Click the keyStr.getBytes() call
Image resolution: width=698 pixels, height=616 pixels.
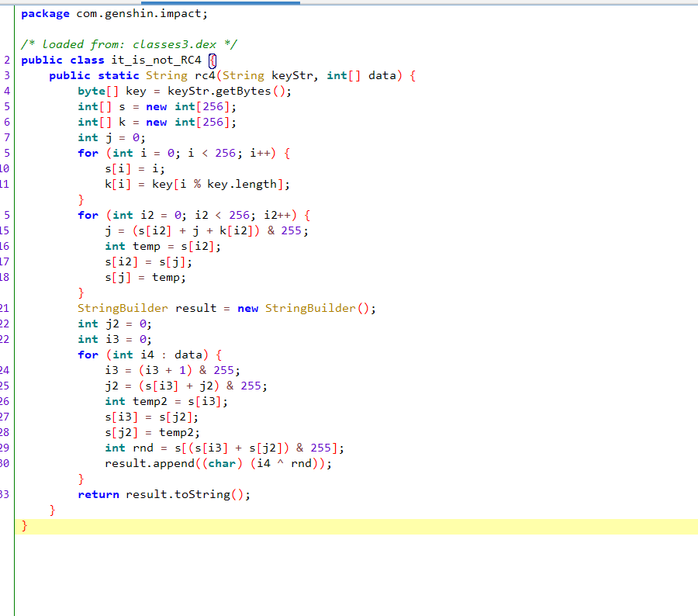tap(226, 92)
